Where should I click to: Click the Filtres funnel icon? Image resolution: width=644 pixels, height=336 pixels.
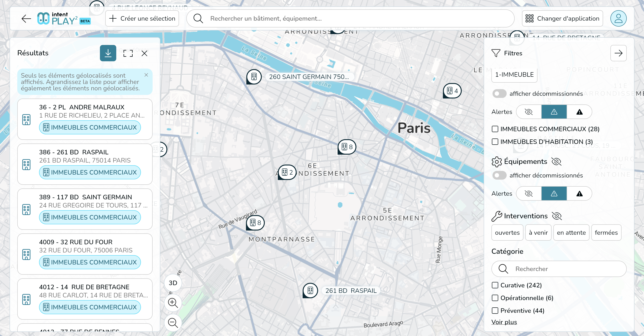(496, 53)
